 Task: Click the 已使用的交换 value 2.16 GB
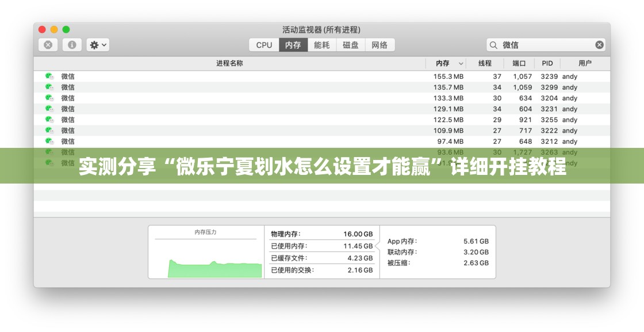(x=360, y=270)
